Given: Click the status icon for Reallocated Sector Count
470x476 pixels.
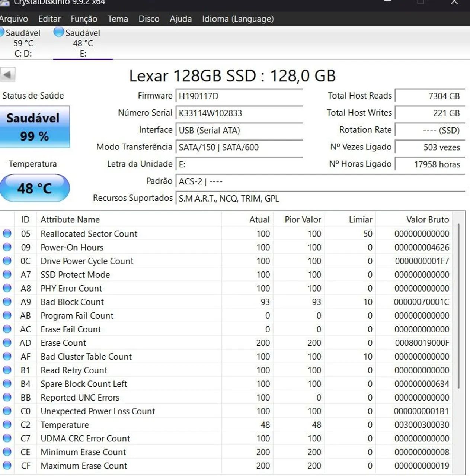Looking at the screenshot, I should 7,234.
